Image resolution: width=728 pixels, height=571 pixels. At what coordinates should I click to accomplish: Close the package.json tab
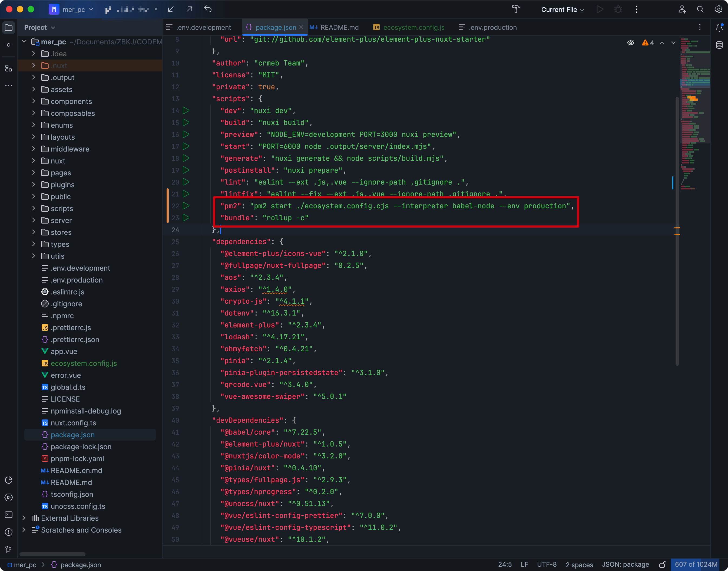click(x=301, y=27)
